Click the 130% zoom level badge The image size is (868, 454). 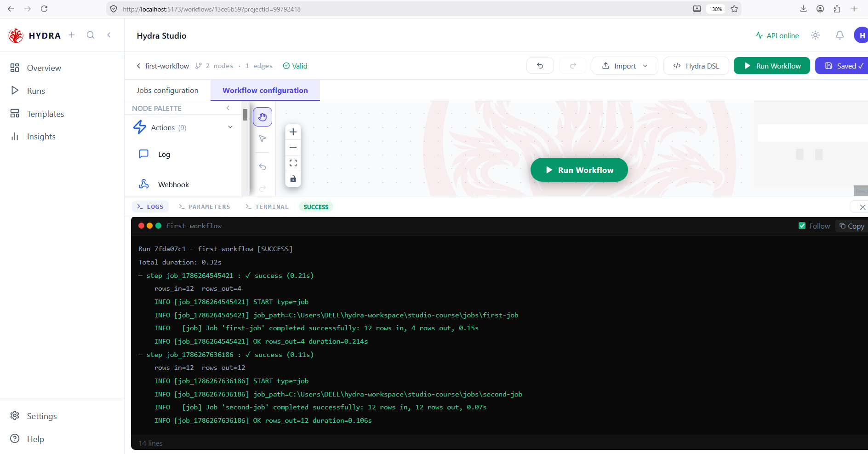(715, 9)
